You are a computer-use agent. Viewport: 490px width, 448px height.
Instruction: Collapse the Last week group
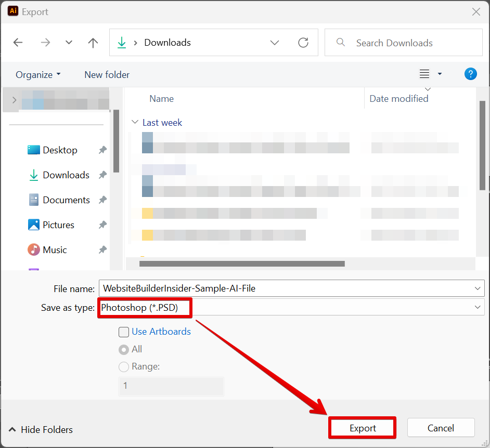(x=135, y=123)
